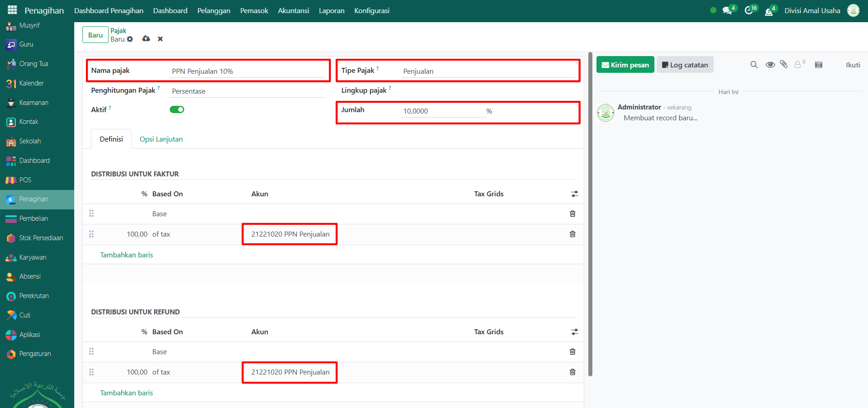Open Stok Persediaan in the sidebar
Screen dimensions: 868x408
[41, 238]
